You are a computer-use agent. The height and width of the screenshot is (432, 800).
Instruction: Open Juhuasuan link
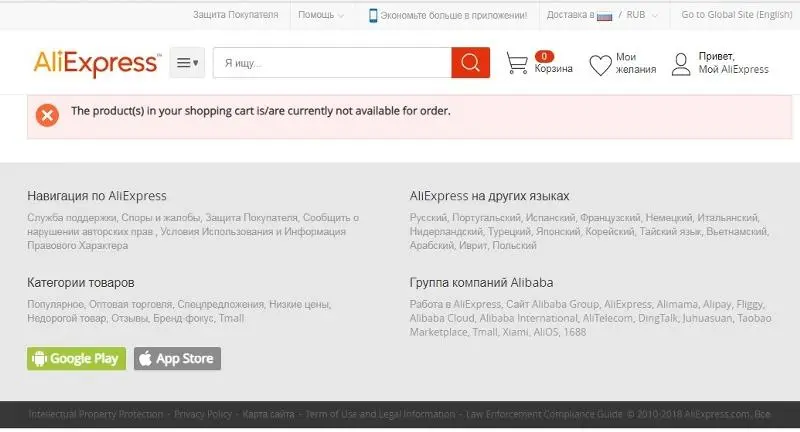click(706, 318)
